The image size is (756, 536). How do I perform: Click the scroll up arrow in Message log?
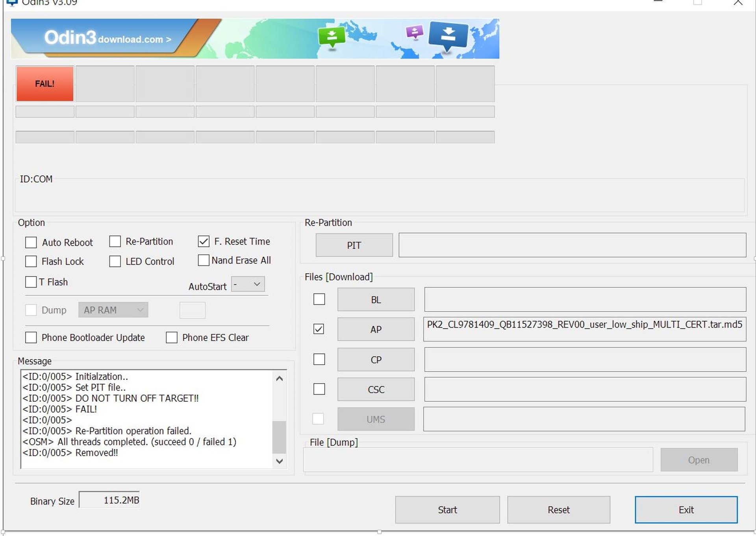[x=280, y=378]
